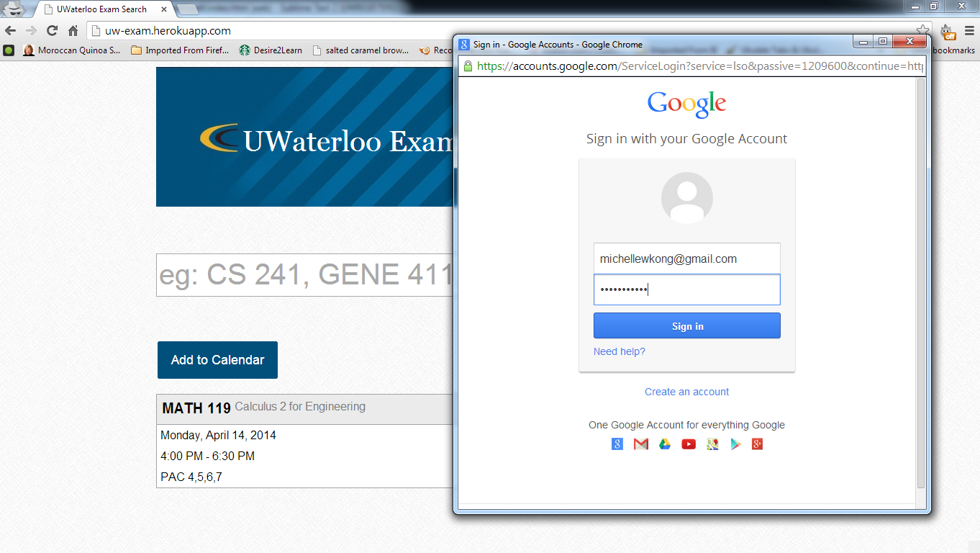Click the password field
This screenshot has width=980, height=553.
pyautogui.click(x=686, y=289)
